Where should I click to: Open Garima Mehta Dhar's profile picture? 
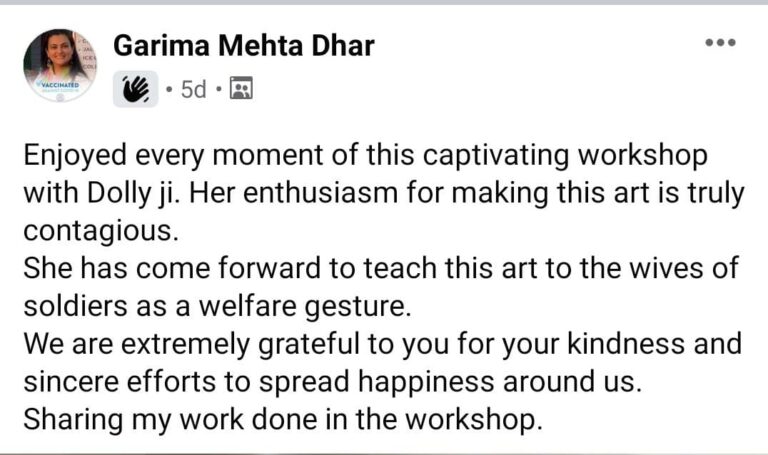click(x=60, y=65)
